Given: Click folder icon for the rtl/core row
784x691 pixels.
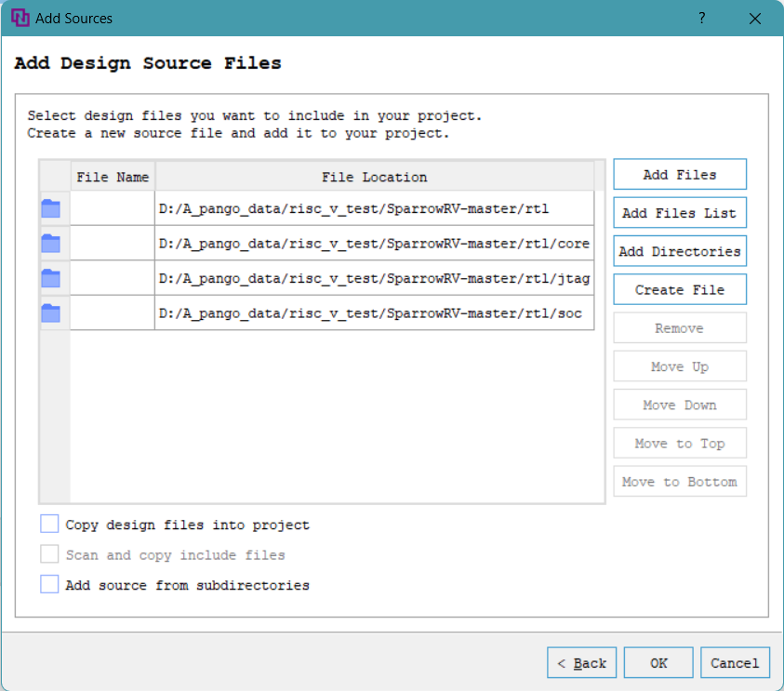Looking at the screenshot, I should [50, 244].
